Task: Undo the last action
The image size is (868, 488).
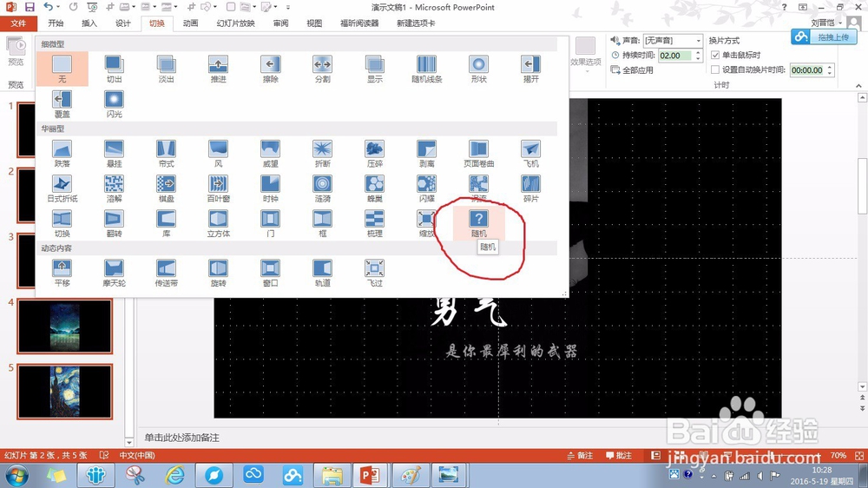Action: (48, 7)
